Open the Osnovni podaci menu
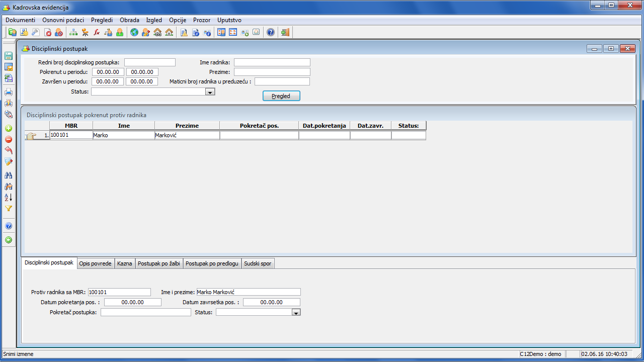The width and height of the screenshot is (644, 362). point(63,20)
